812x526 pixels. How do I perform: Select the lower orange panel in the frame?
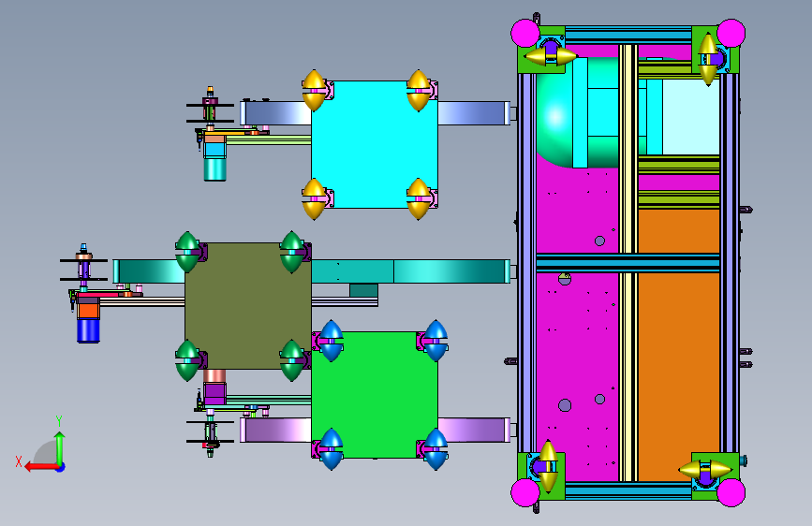pyautogui.click(x=678, y=377)
